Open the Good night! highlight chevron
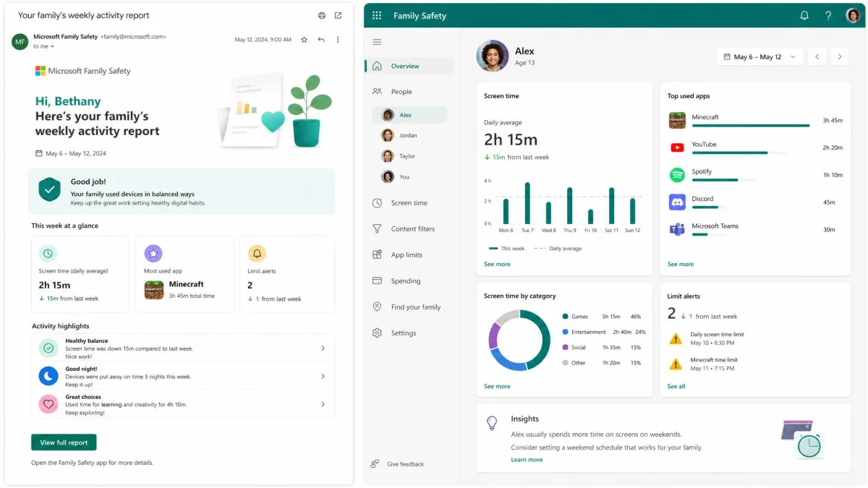 [x=323, y=376]
